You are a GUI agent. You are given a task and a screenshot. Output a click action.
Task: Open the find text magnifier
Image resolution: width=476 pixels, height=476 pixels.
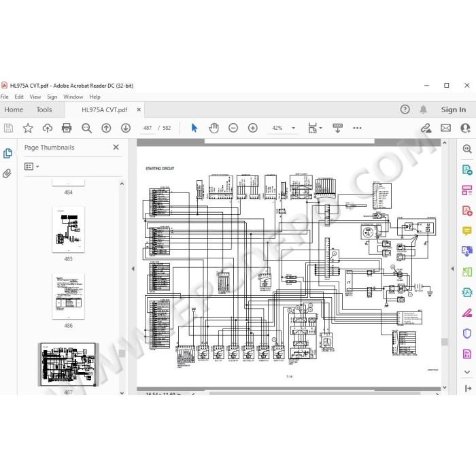click(x=86, y=128)
